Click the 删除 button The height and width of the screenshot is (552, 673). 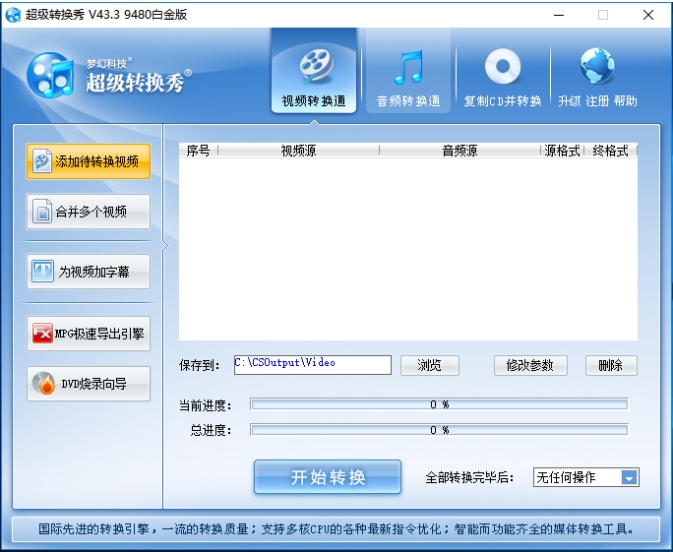click(x=611, y=366)
